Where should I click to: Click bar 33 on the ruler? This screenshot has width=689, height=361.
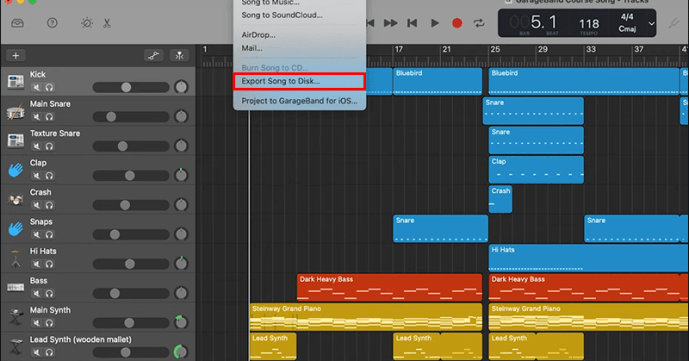(591, 49)
